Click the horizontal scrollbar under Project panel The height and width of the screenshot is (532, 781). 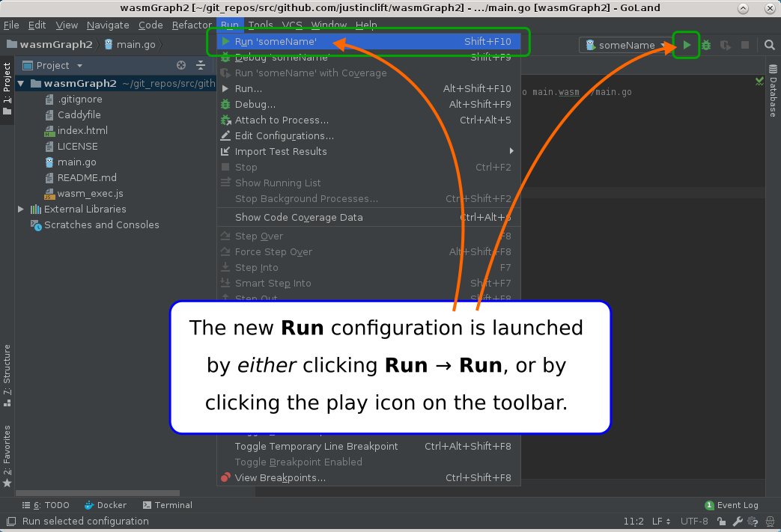[97, 493]
